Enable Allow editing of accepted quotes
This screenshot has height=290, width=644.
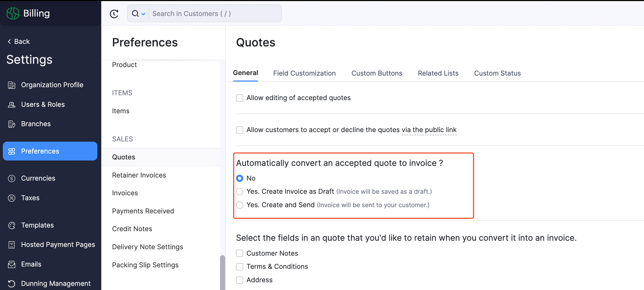coord(240,98)
